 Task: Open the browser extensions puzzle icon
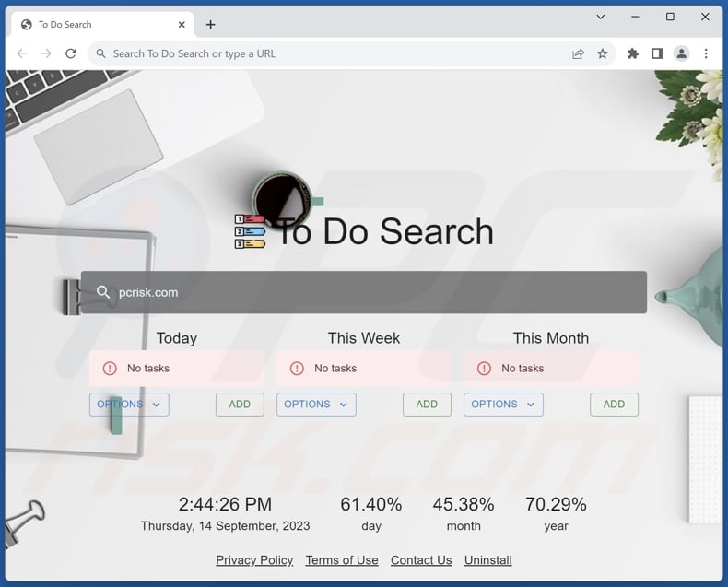(x=633, y=53)
